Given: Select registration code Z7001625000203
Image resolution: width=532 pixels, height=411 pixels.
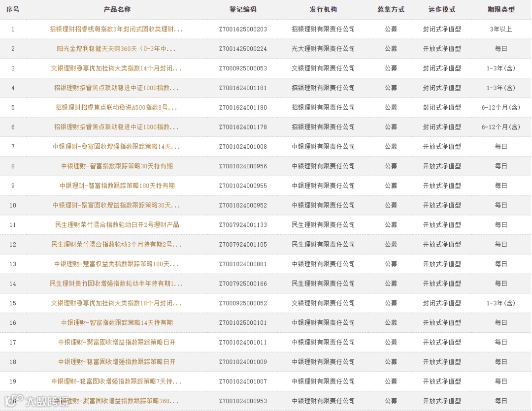Looking at the screenshot, I should click(x=243, y=29).
